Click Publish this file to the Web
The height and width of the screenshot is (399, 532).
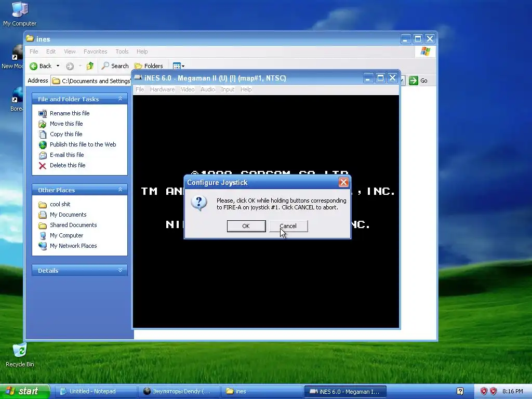pyautogui.click(x=83, y=144)
